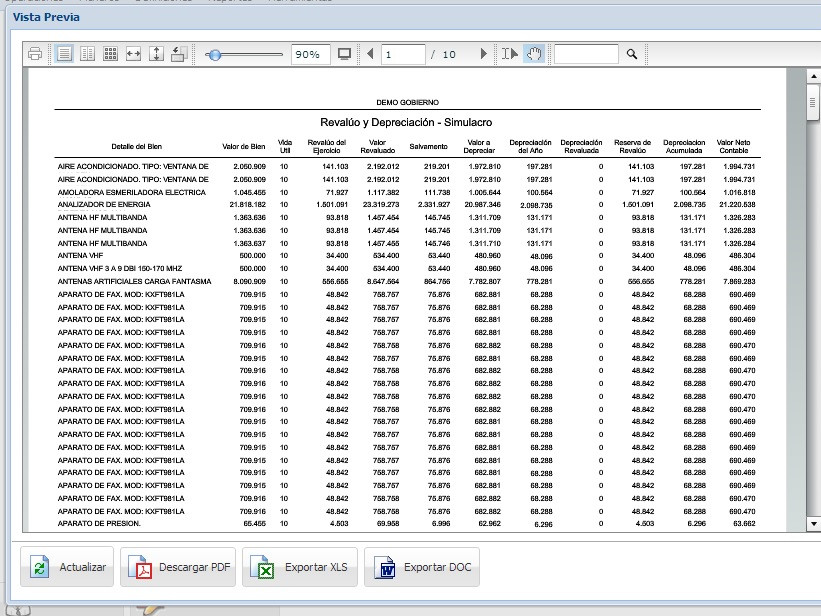Click the magnifier search icon
The height and width of the screenshot is (616, 821).
[x=632, y=54]
